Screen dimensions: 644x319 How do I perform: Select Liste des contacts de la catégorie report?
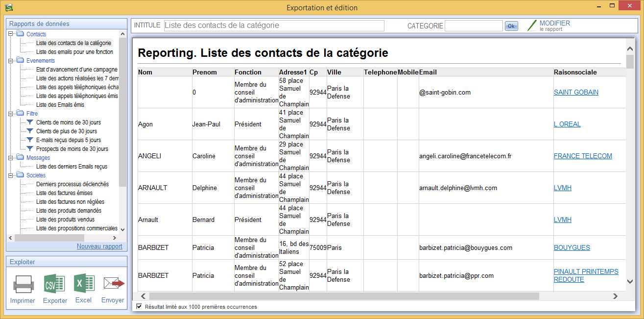pyautogui.click(x=73, y=43)
